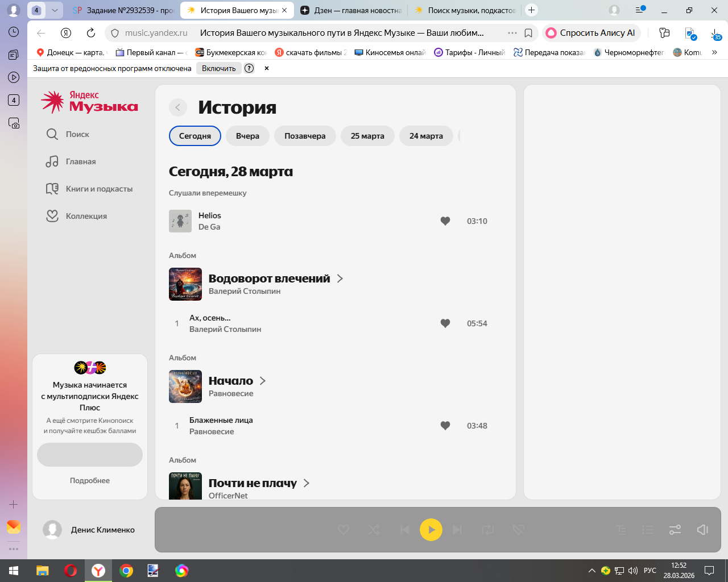Play the current track with yellow button

pos(431,530)
